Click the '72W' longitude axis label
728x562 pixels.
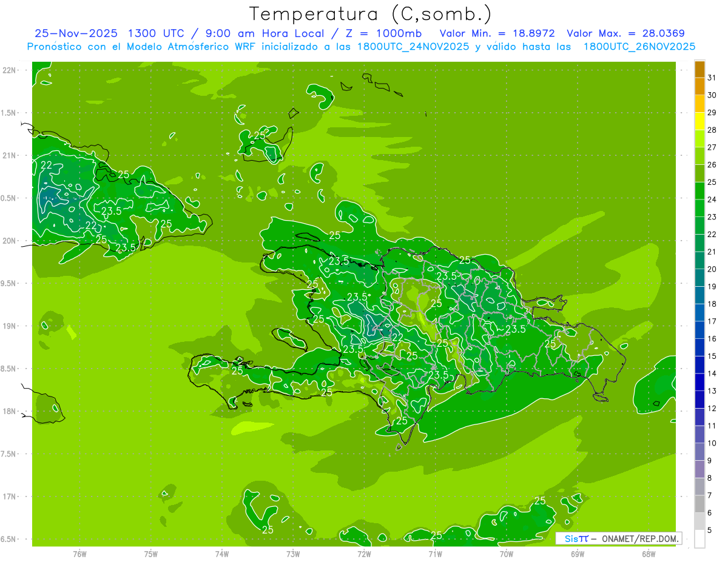pos(364,554)
